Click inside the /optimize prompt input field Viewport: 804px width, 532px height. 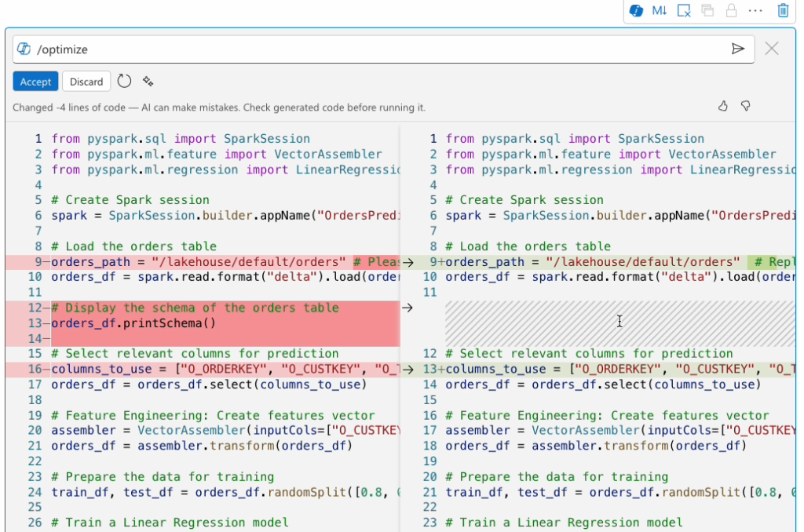[x=236, y=49]
